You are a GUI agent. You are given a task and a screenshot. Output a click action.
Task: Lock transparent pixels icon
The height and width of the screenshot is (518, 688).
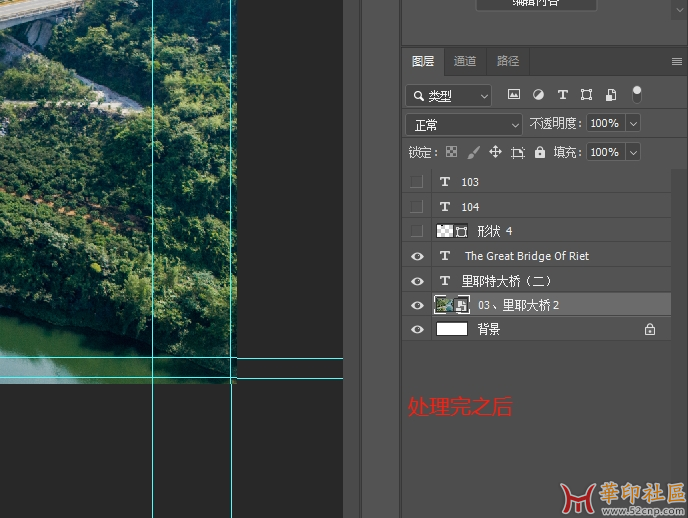click(451, 153)
